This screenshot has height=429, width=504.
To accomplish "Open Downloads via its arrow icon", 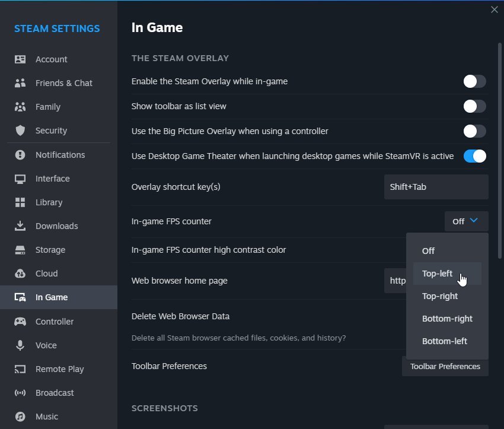I will point(20,225).
